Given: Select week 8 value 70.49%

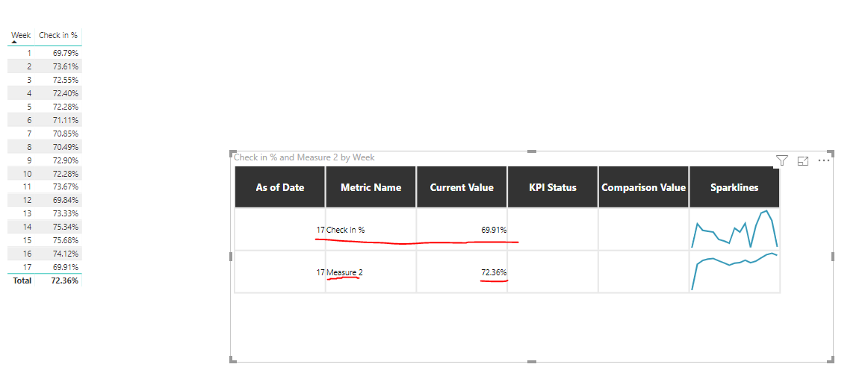Looking at the screenshot, I should point(65,147).
